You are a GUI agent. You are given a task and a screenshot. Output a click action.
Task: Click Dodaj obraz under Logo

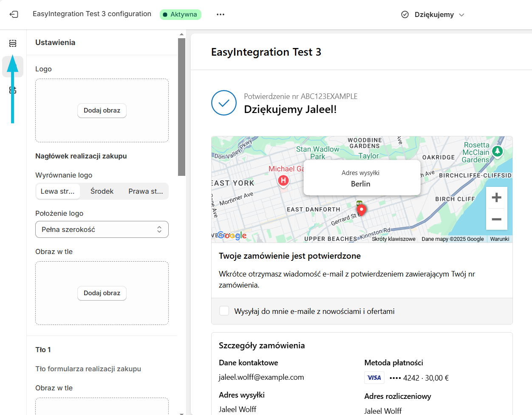point(102,110)
